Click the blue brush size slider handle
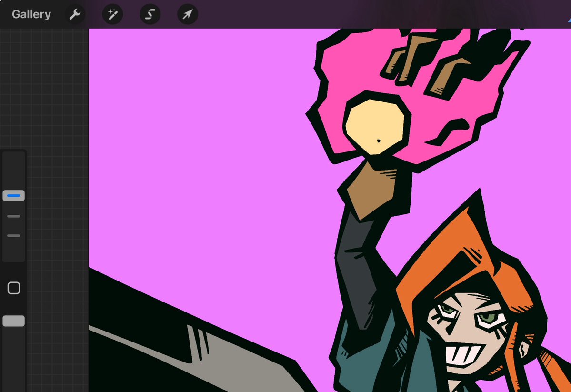The height and width of the screenshot is (392, 571). [x=14, y=196]
